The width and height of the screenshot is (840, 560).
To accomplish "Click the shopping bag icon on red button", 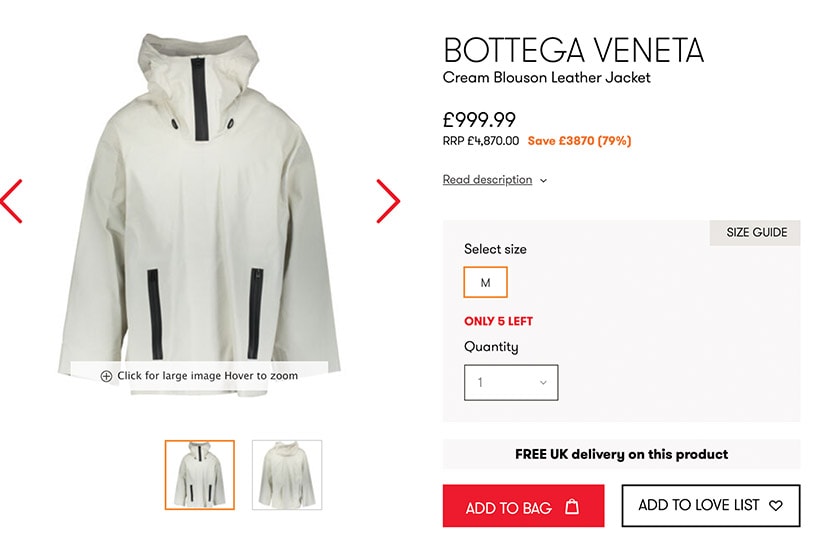I will tap(572, 507).
